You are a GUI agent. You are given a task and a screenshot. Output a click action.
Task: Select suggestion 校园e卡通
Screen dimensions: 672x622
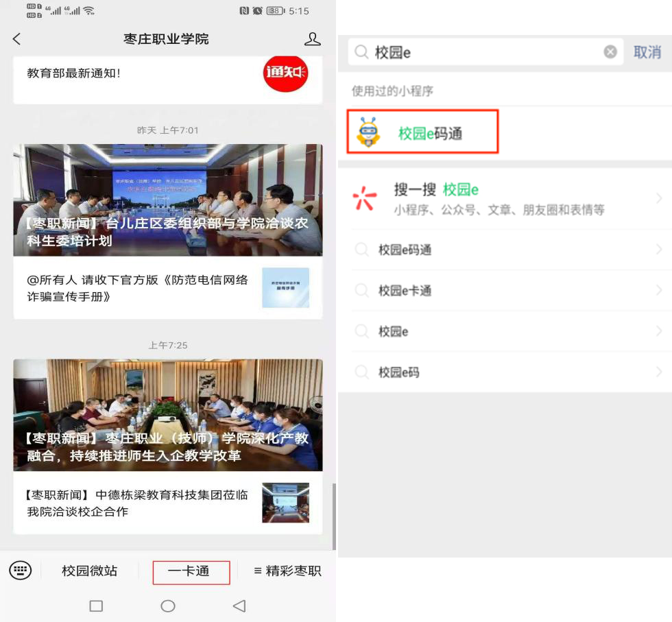(x=505, y=290)
